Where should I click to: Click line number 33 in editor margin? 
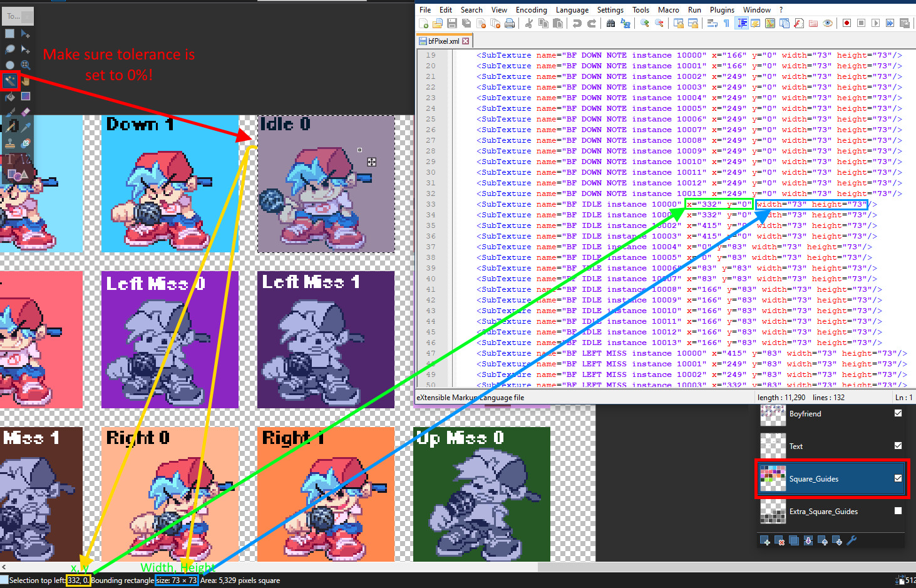(431, 204)
